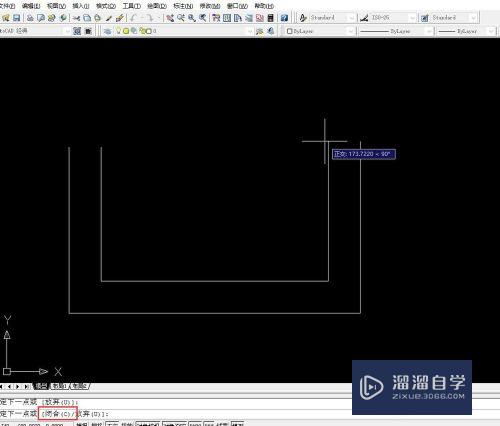Screen dimensions: 500x426
Task: Click the Match Properties paintbrush icon
Action: 119,18
